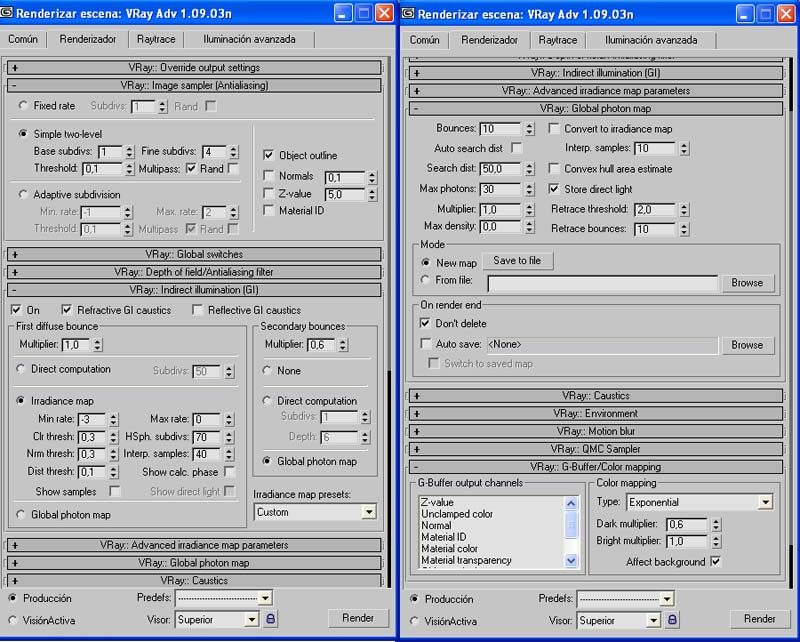Increase Fine subdivs spinner value
Image resolution: width=800 pixels, height=642 pixels.
pos(233,149)
